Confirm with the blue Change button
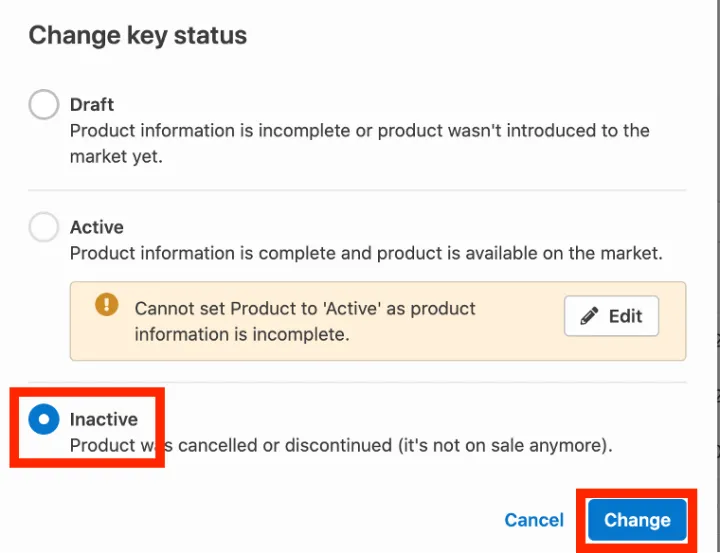 click(x=637, y=520)
